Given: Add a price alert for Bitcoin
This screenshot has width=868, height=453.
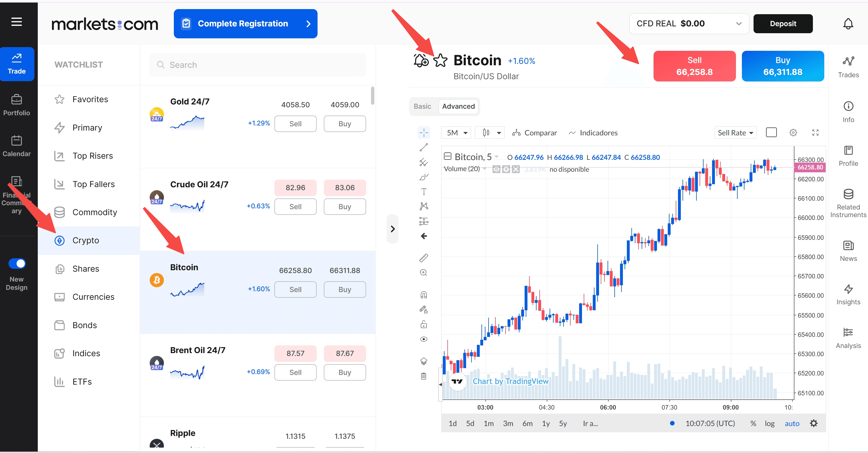Looking at the screenshot, I should click(x=421, y=61).
